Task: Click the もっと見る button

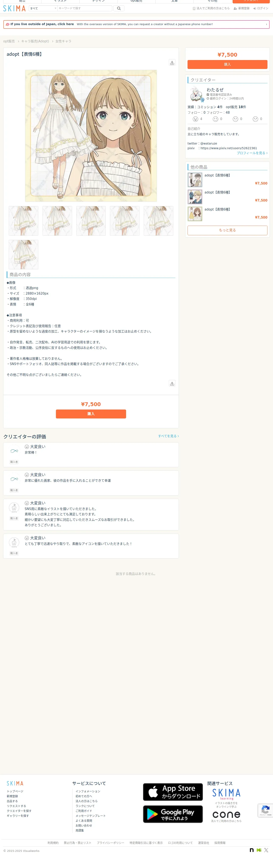Action: (227, 230)
